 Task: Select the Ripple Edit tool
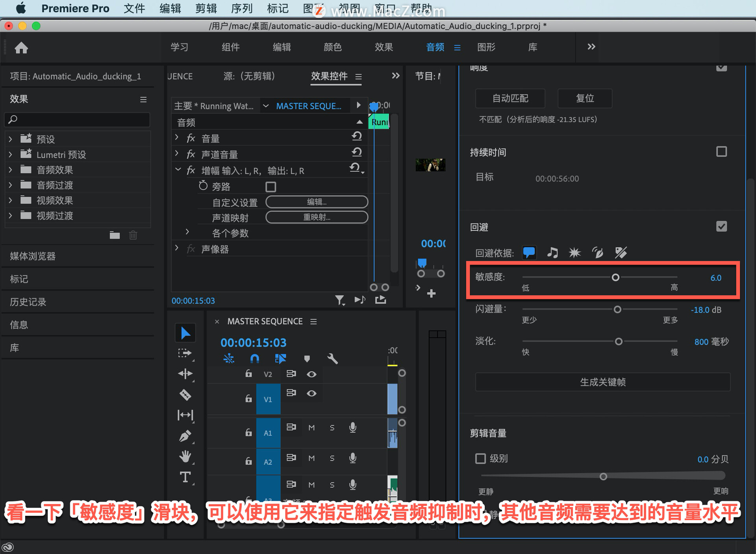185,373
